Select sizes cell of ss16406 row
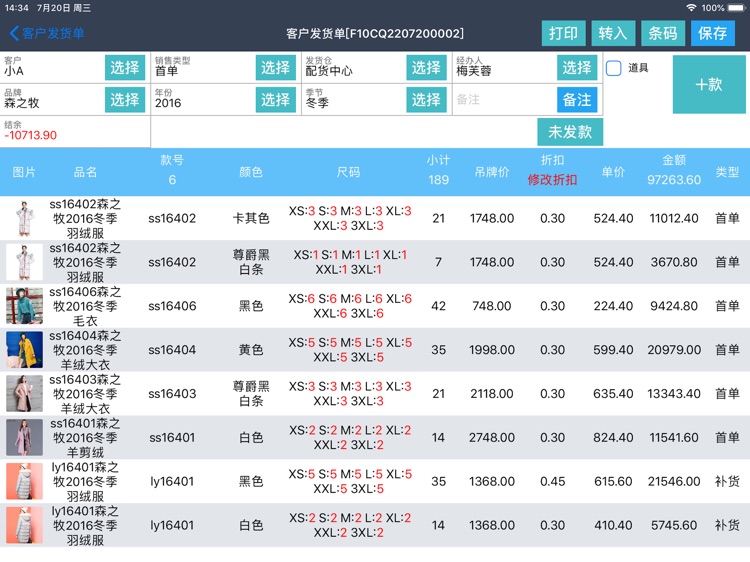Image resolution: width=750 pixels, height=562 pixels. 350,306
